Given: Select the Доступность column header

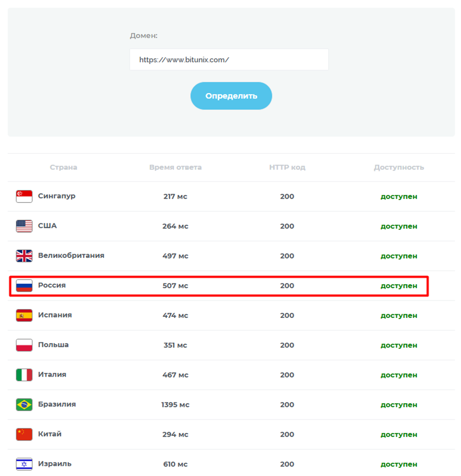Looking at the screenshot, I should point(399,167).
